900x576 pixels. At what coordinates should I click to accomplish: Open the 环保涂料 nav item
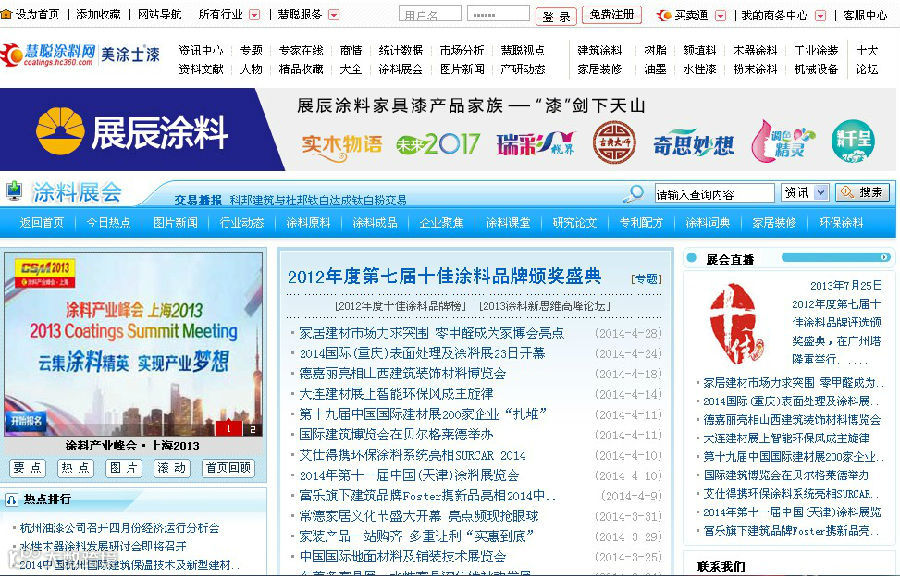tap(841, 223)
